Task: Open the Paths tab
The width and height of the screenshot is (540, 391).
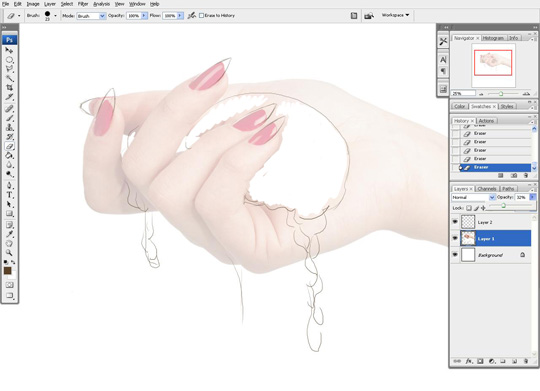Action: pos(508,189)
